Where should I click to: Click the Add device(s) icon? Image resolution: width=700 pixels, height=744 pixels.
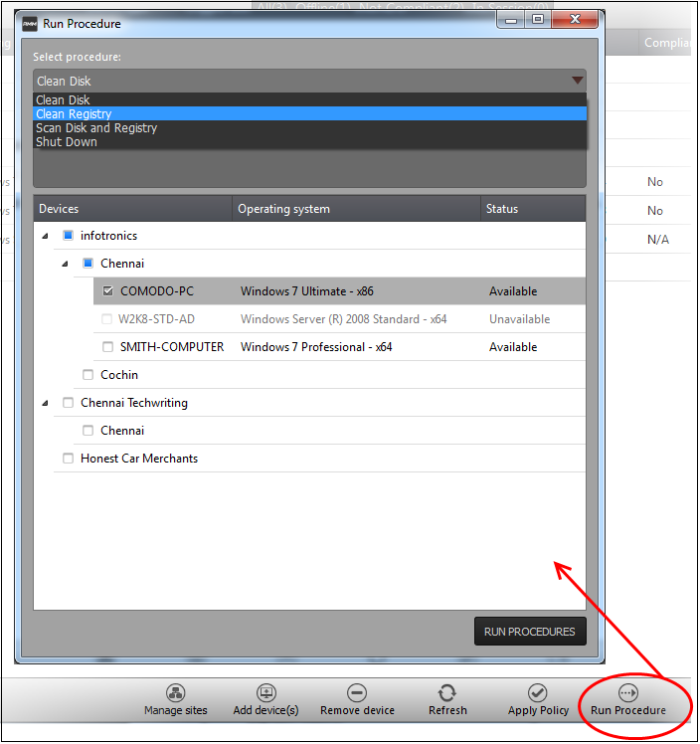coord(266,693)
